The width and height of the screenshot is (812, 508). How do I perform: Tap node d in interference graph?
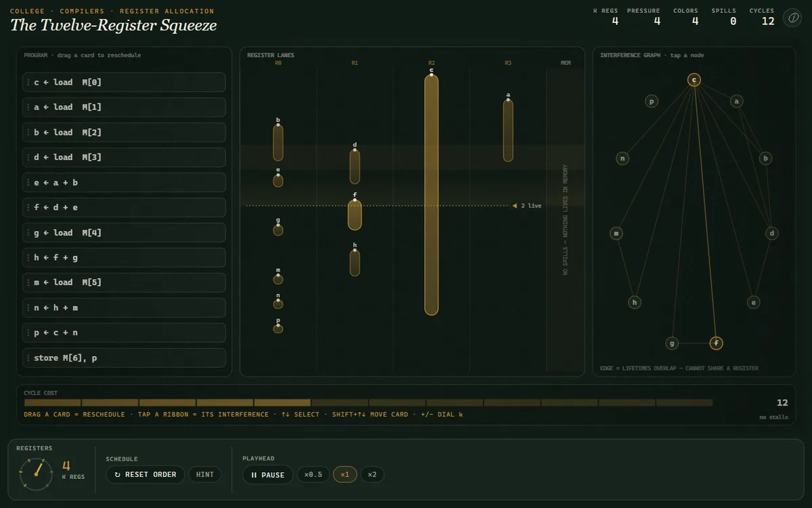click(772, 233)
